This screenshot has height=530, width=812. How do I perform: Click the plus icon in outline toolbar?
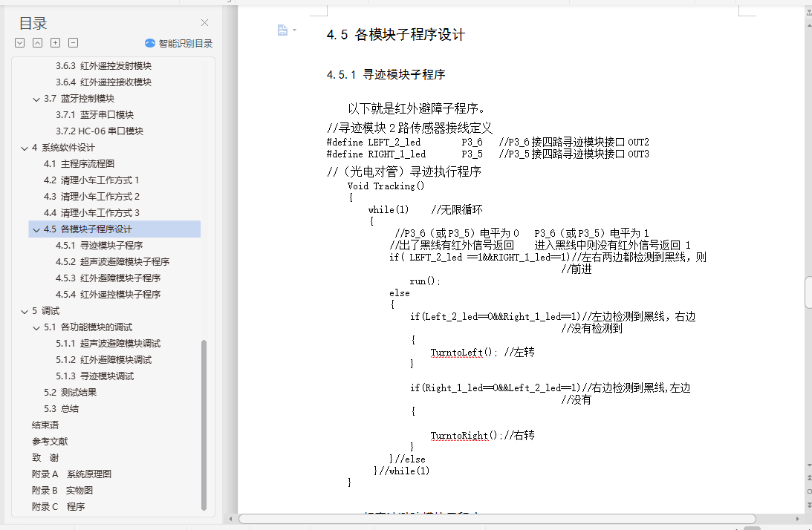click(x=56, y=43)
